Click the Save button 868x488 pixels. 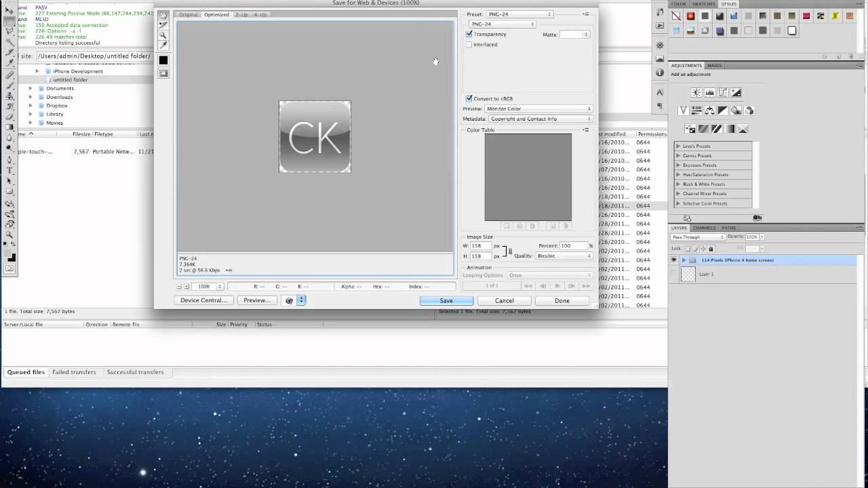pos(446,301)
